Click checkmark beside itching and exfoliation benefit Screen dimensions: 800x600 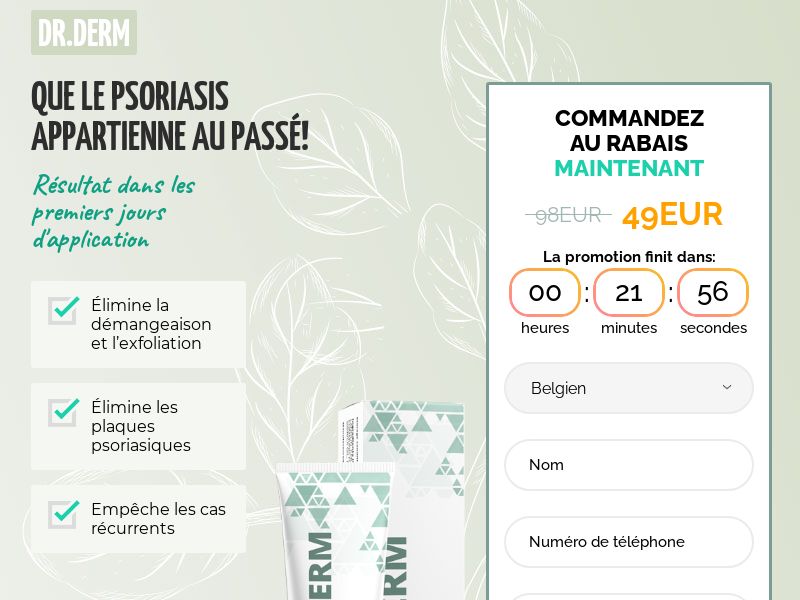[x=64, y=309]
